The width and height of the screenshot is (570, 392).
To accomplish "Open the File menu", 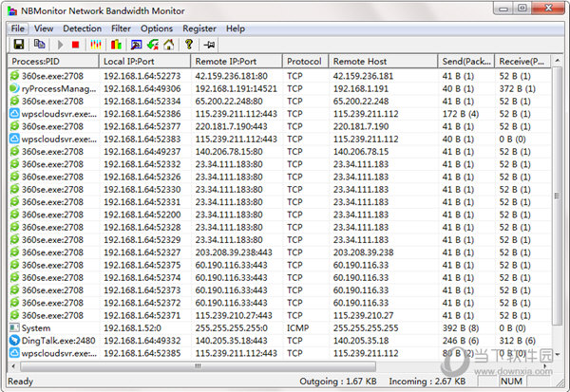I will pos(17,28).
